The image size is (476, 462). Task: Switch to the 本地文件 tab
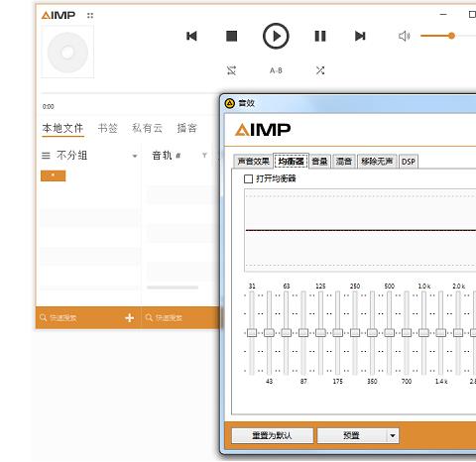pyautogui.click(x=62, y=128)
